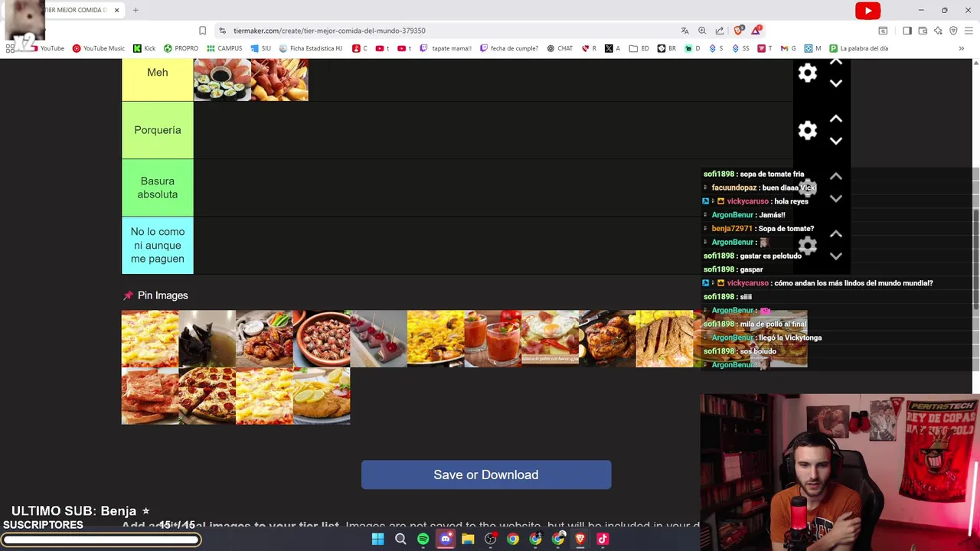Select the square tomato pizza slices image
Image resolution: width=980 pixels, height=551 pixels.
coord(150,396)
